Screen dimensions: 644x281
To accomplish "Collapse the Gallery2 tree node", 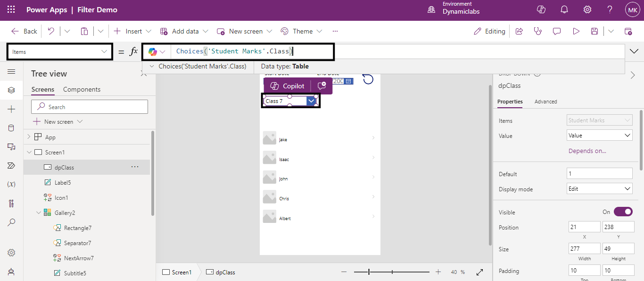I will click(39, 213).
